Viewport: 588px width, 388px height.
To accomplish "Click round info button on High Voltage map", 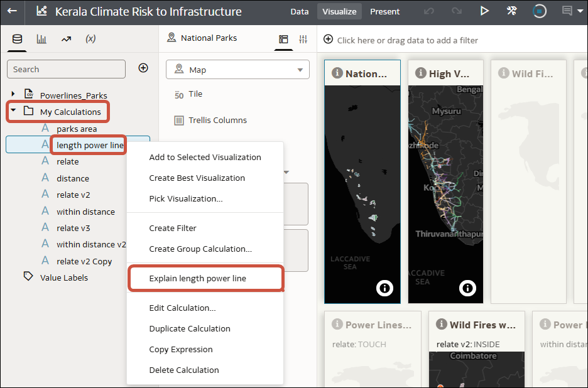I will click(467, 288).
